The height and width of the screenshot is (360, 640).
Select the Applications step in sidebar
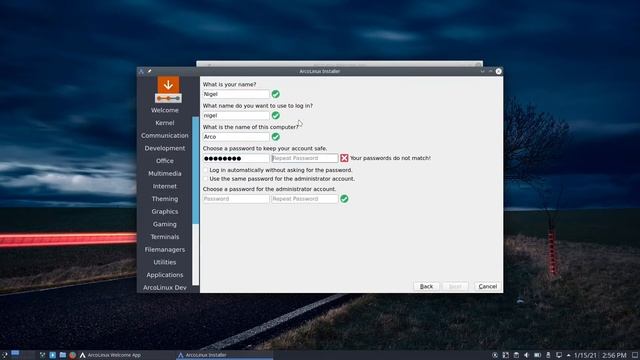(x=164, y=275)
